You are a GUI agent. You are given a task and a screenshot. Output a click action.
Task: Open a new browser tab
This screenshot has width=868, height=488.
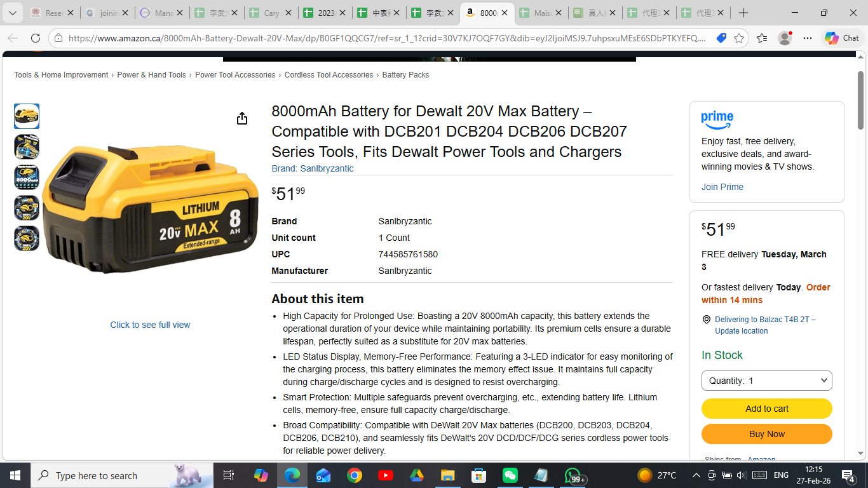[x=743, y=13]
